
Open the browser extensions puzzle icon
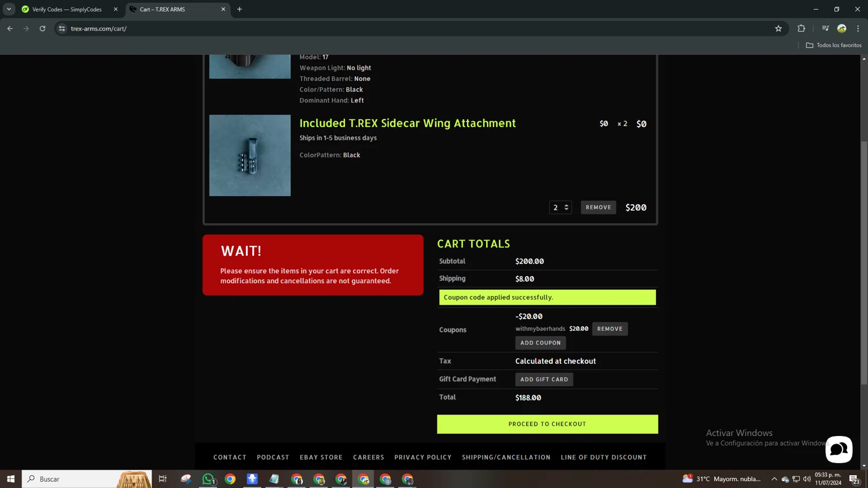coord(801,28)
